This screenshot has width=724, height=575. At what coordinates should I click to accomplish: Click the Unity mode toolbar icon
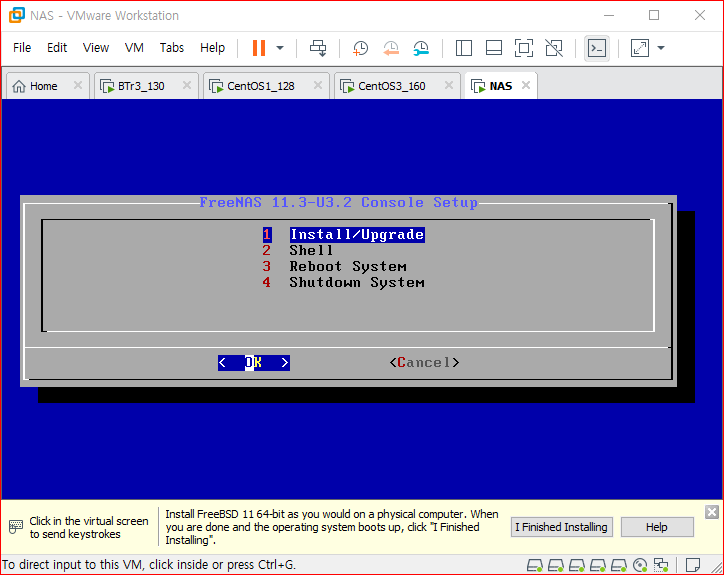point(554,48)
